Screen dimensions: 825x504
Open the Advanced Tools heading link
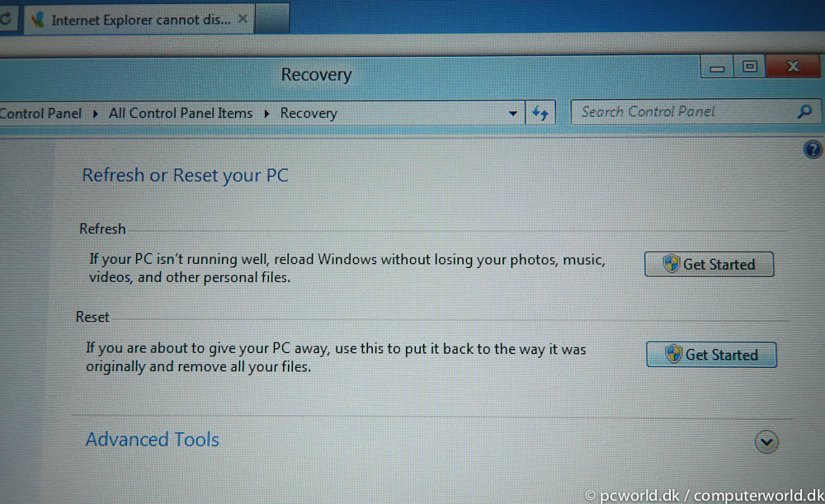153,440
